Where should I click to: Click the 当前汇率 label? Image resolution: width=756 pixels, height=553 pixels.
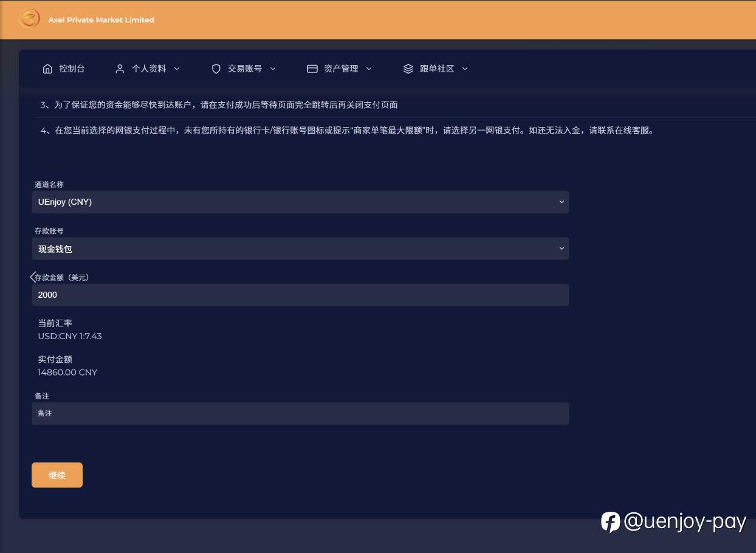(x=55, y=323)
